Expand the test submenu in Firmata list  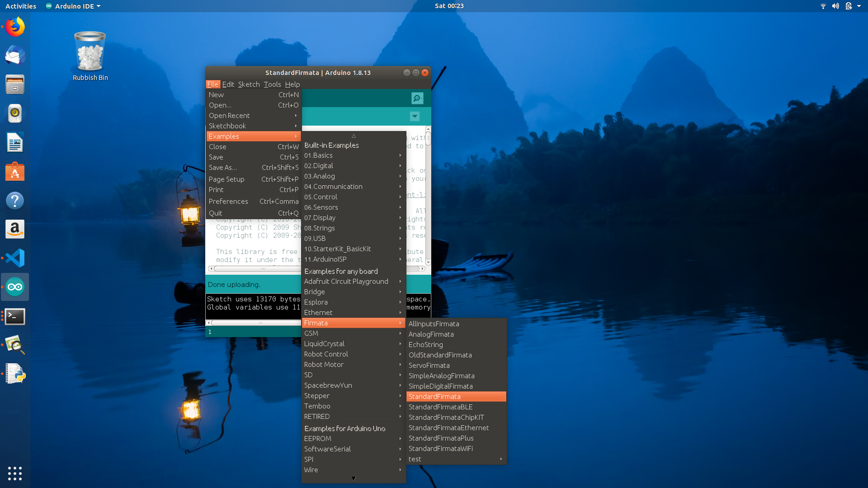coord(456,459)
